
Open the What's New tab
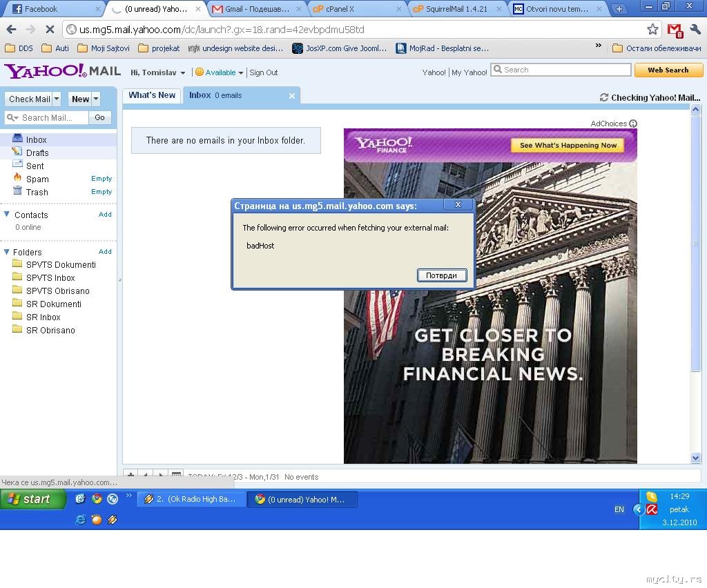pos(152,95)
